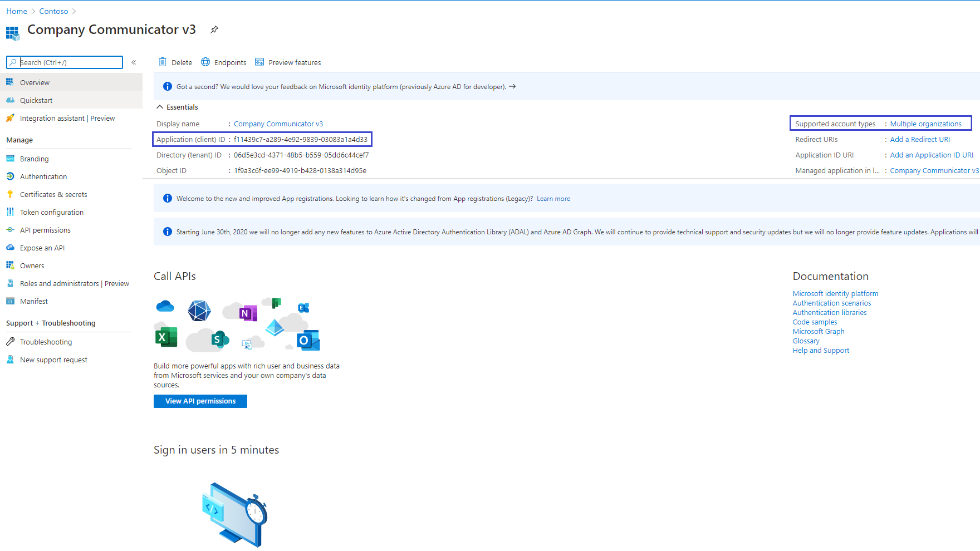Open Authentication libraries documentation

click(830, 312)
